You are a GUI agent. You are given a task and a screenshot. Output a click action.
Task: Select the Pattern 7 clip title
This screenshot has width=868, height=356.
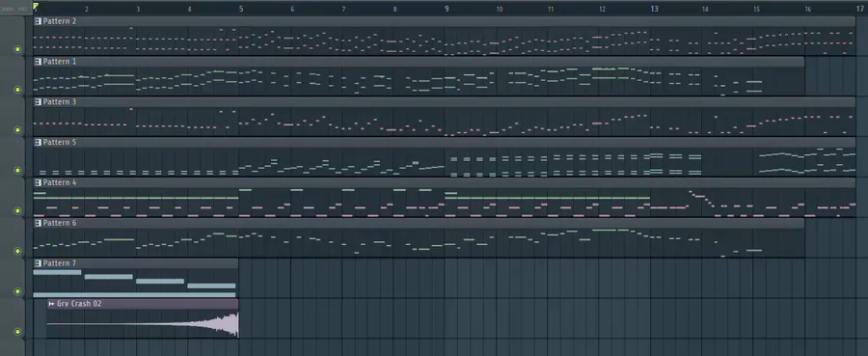coord(60,263)
